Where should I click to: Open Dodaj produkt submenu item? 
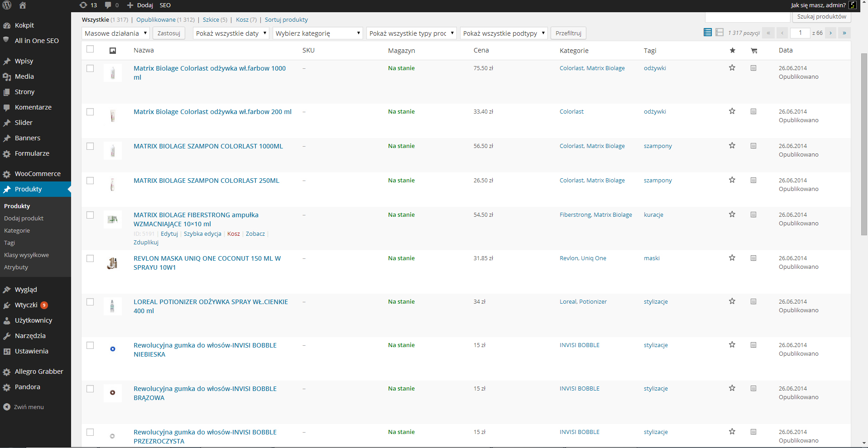coord(24,218)
